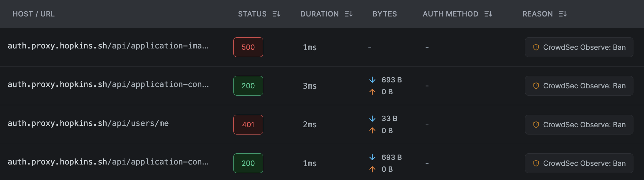Click the sort icon beside the Status header

point(276,14)
